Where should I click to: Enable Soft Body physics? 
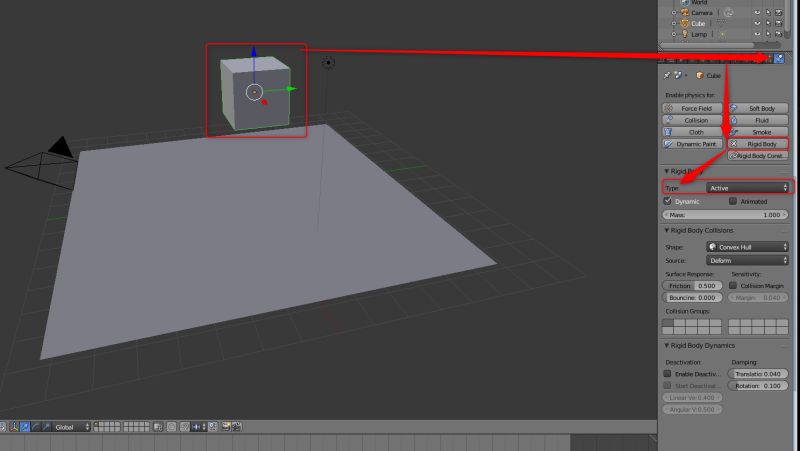coord(758,108)
